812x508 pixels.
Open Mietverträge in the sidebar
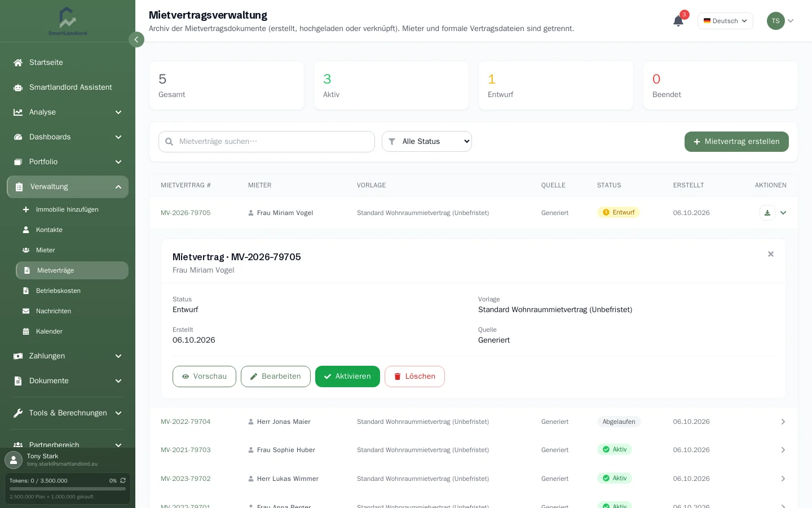point(72,270)
